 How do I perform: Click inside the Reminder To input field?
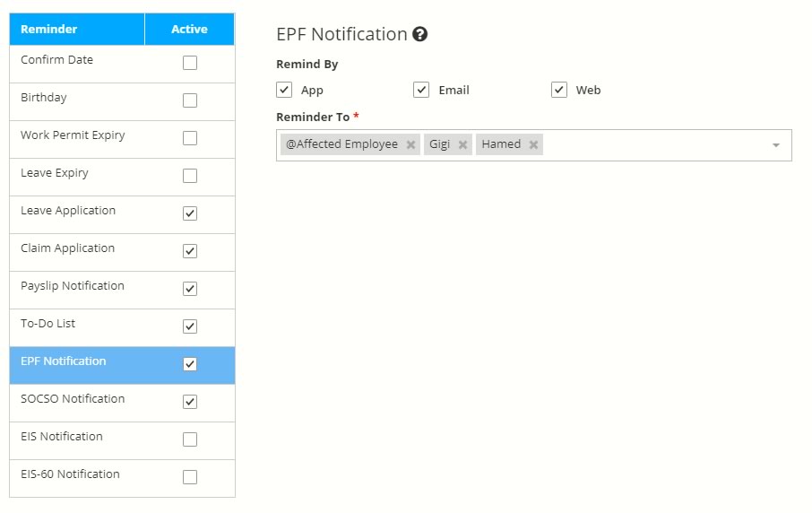tap(654, 145)
